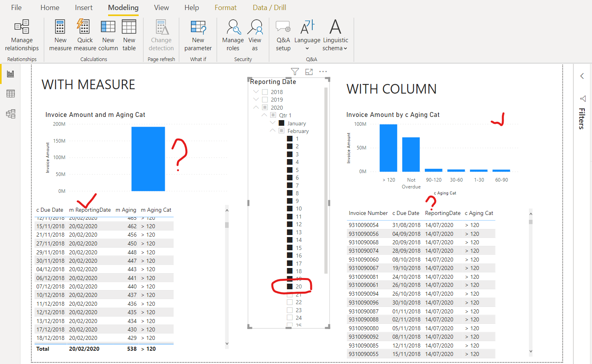Open slicer More options ellipsis
Image resolution: width=592 pixels, height=364 pixels.
323,72
